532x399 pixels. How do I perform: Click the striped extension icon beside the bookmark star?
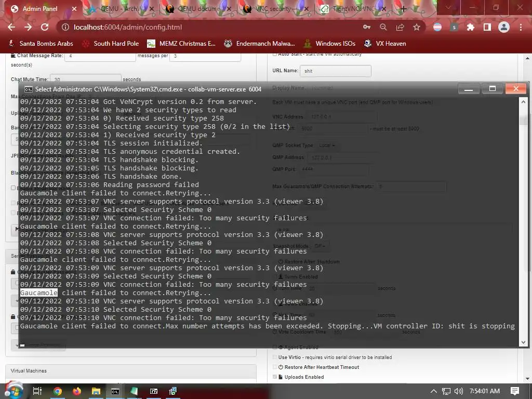[x=437, y=27]
